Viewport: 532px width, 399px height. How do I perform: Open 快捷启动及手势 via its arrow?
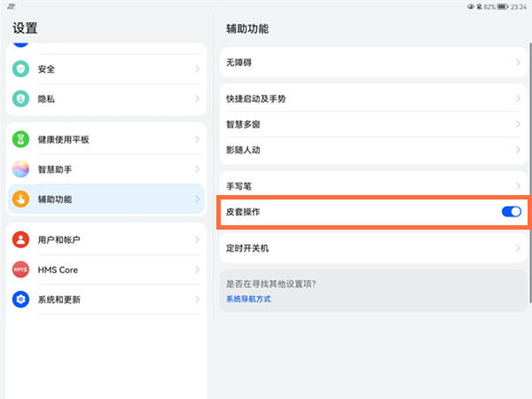[x=518, y=98]
